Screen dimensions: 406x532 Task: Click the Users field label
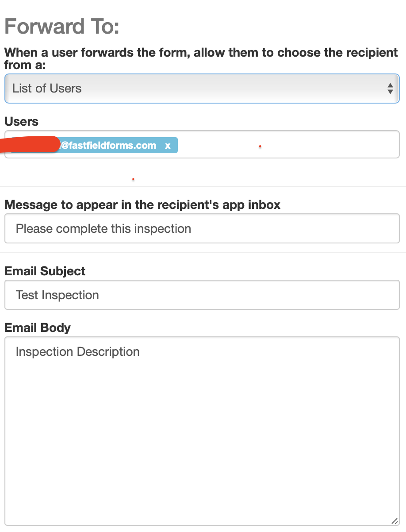pos(22,122)
